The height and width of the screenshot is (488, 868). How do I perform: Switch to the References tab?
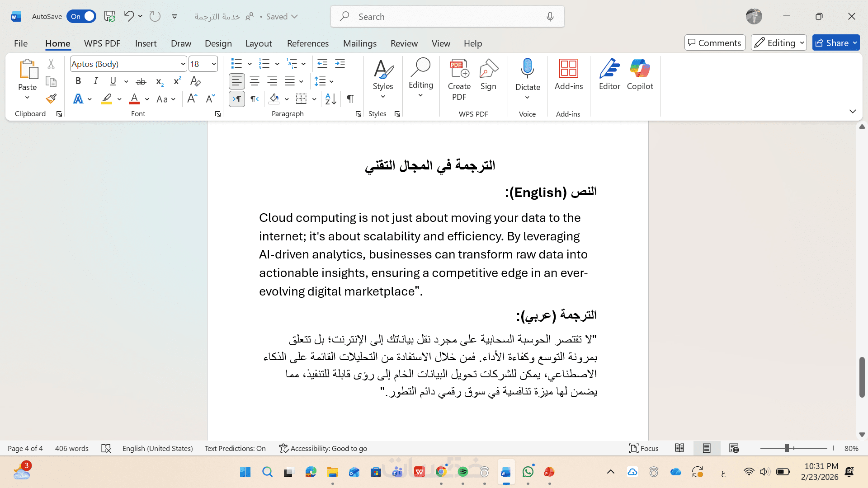[x=307, y=43]
